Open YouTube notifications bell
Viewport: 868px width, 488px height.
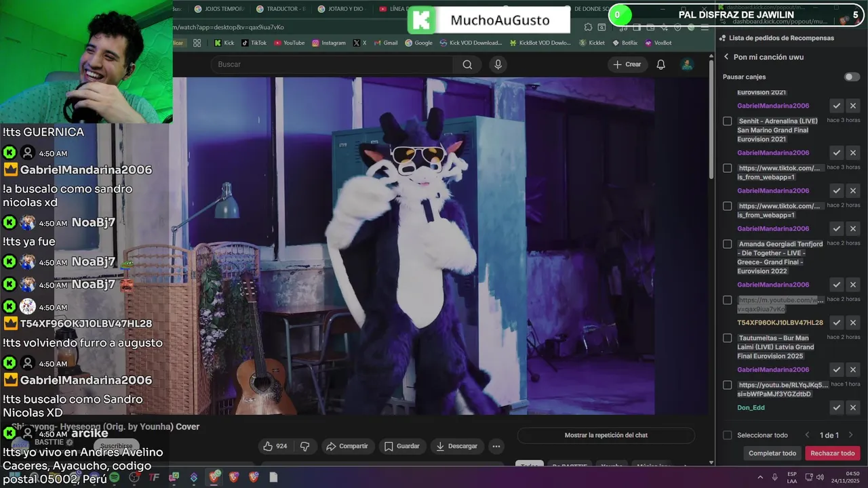pyautogui.click(x=660, y=64)
